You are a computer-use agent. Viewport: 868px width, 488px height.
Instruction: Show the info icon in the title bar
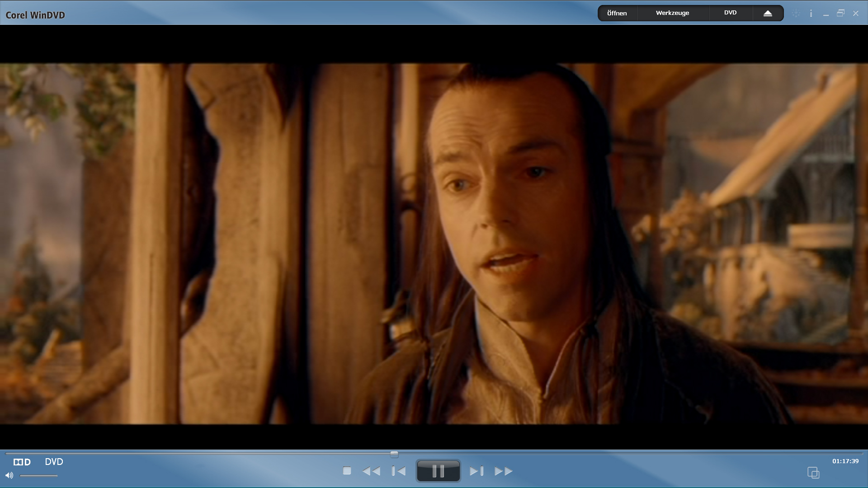(811, 14)
